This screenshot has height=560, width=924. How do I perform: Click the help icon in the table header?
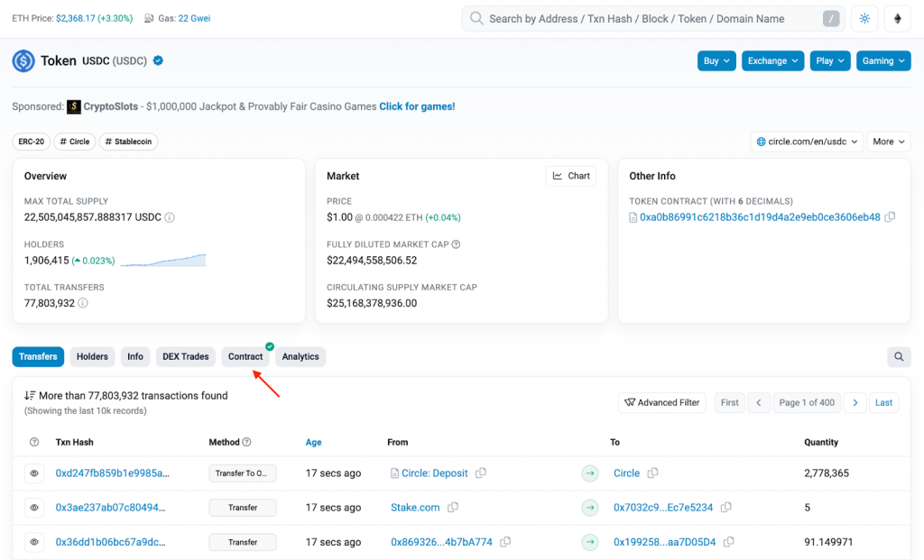[34, 442]
